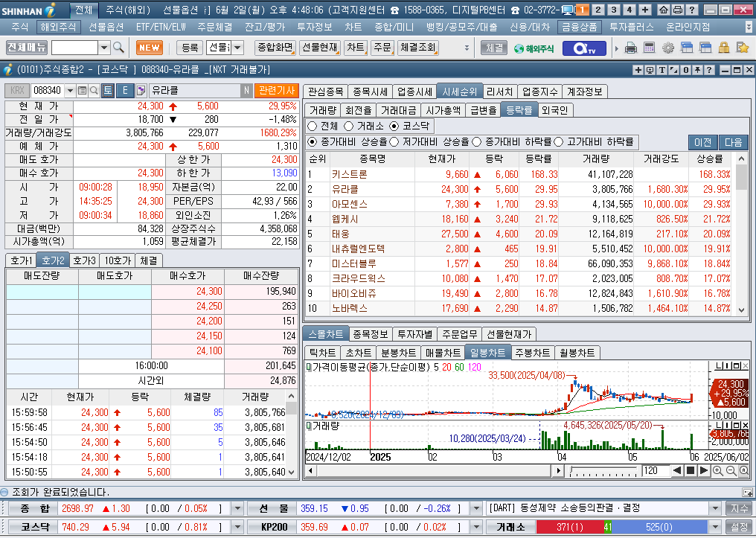Open the 거래대금 ranking tab
756x538 pixels.
coord(398,110)
